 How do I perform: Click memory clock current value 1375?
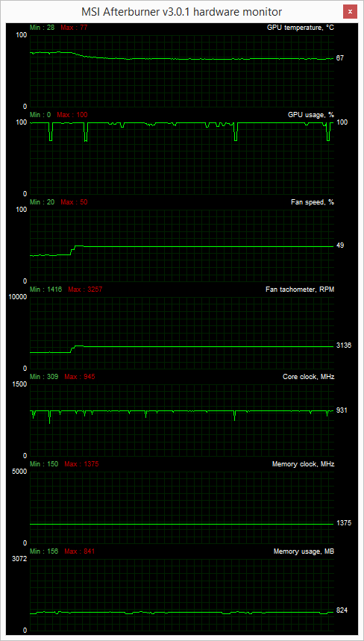click(344, 523)
